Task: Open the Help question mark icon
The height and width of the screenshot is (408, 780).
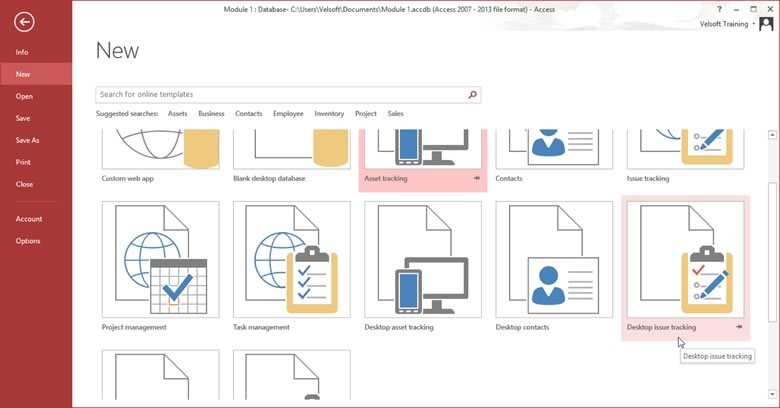Action: coord(719,9)
